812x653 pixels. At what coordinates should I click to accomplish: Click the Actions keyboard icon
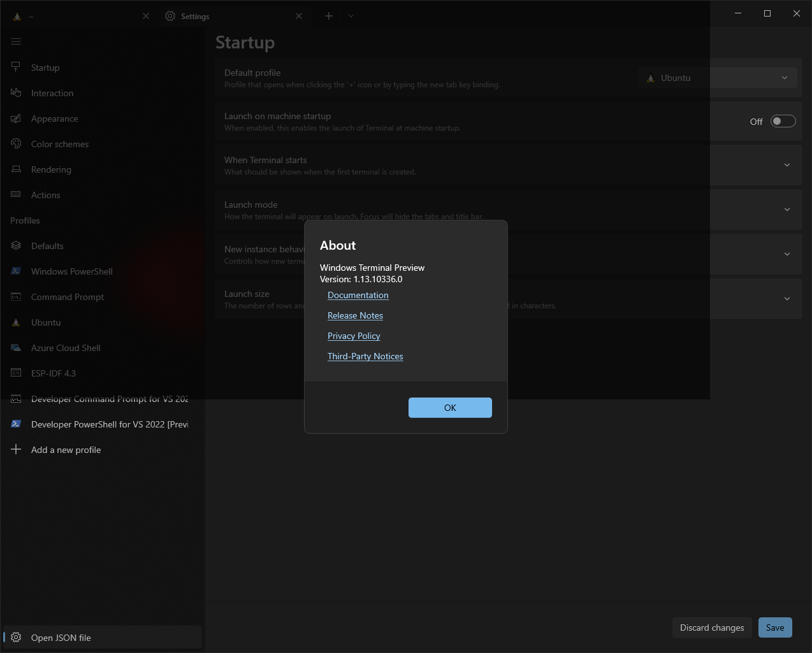(x=16, y=194)
